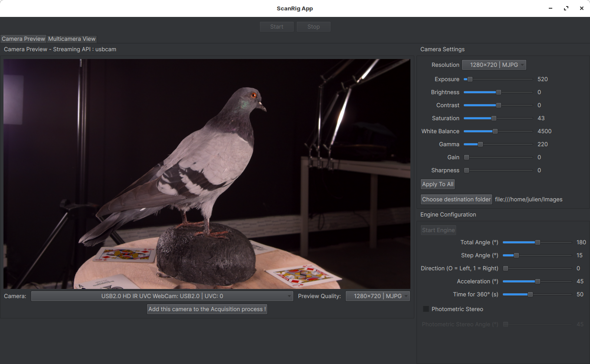Screen dimensions: 590x364
Task: Click the Exposure slider handle
Action: pos(470,79)
